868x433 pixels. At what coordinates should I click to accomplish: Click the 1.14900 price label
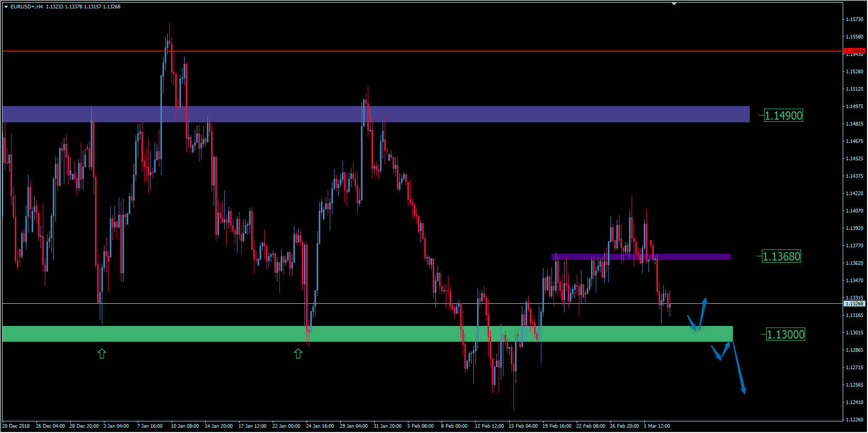click(783, 116)
